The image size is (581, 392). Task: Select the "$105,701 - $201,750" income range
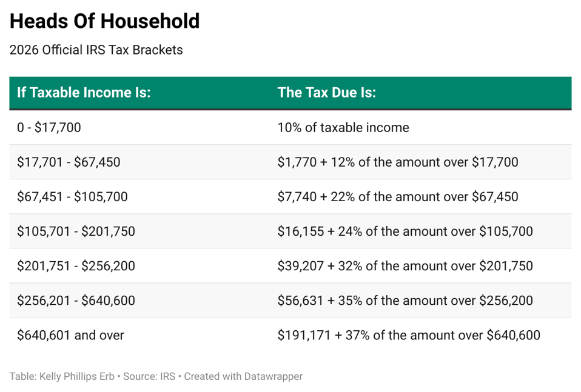coord(76,231)
